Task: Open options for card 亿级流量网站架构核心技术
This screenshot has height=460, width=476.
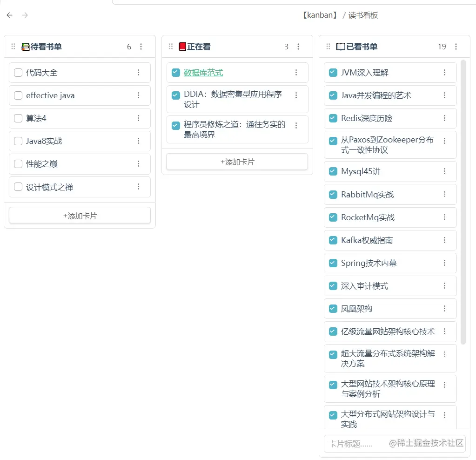Action: 444,331
